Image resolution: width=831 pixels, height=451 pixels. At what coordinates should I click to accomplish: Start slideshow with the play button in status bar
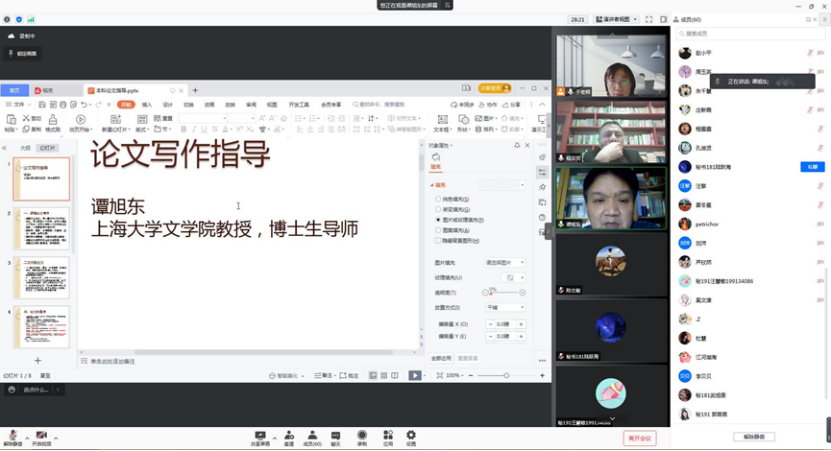click(414, 376)
